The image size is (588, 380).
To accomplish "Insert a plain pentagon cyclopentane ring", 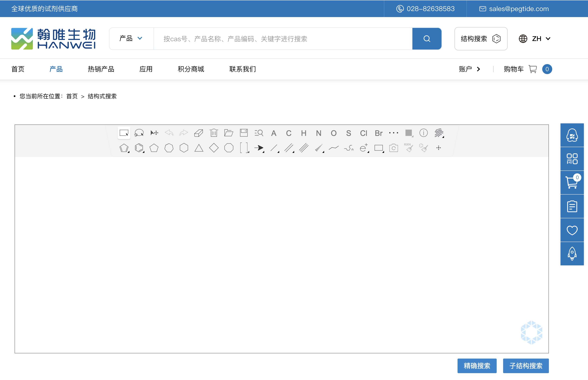I will 154,148.
